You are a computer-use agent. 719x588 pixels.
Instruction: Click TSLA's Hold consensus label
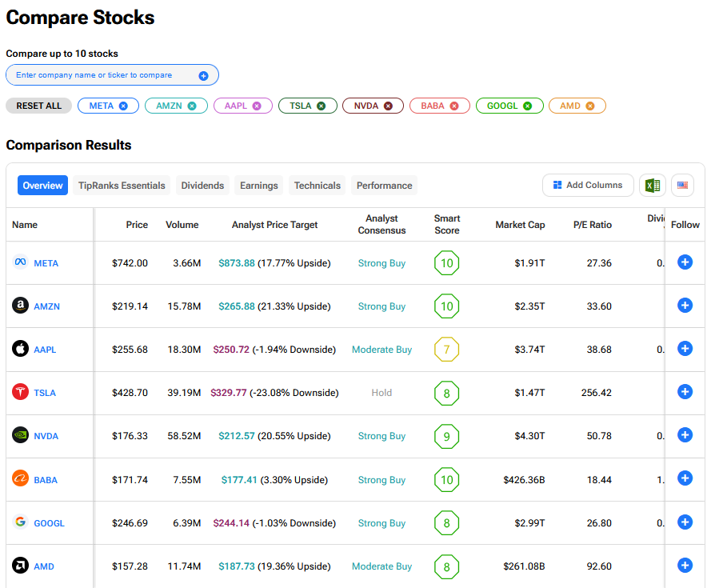tap(381, 393)
